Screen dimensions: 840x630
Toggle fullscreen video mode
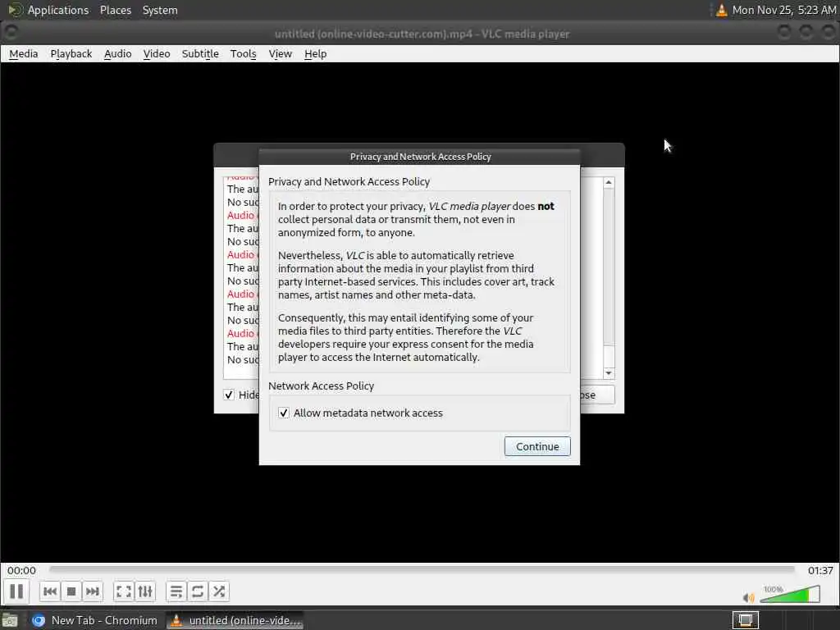[124, 591]
